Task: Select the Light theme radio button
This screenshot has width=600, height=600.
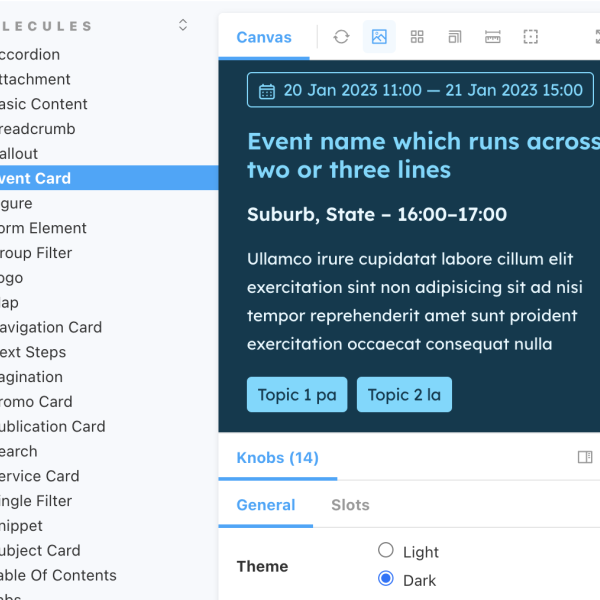Action: click(385, 550)
